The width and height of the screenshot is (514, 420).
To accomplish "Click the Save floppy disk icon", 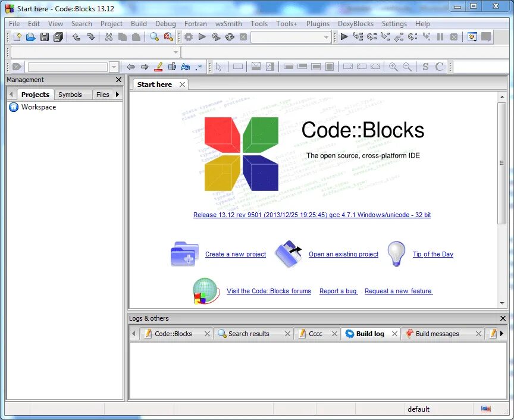I will tap(44, 37).
